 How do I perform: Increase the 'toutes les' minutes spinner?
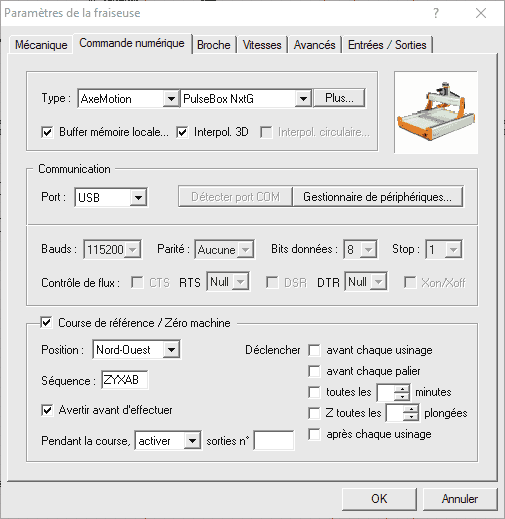[402, 389]
